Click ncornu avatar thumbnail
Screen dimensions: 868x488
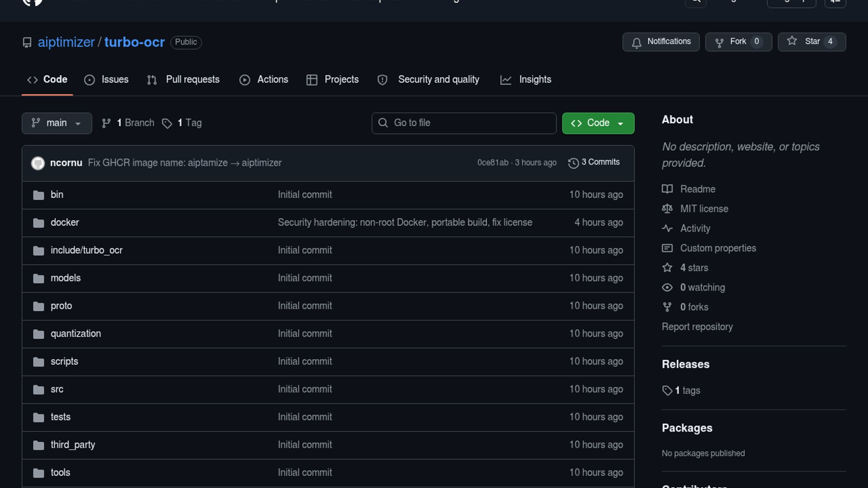tap(38, 163)
